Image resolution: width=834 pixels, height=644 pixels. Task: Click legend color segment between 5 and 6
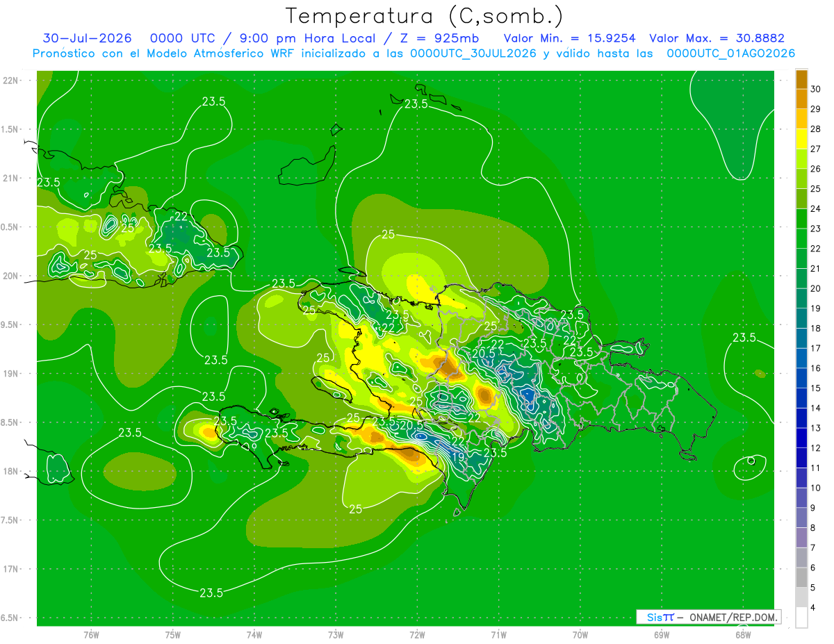pos(801,578)
